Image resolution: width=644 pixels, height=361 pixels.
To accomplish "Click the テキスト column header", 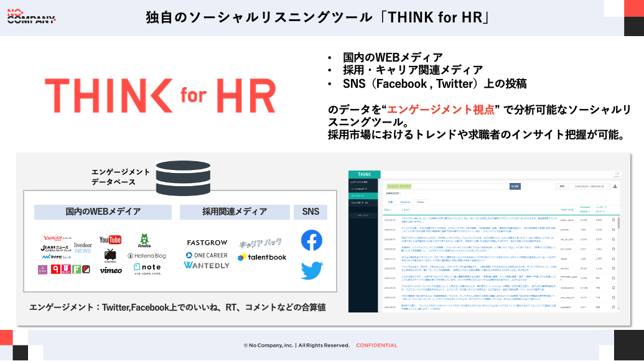I will click(x=406, y=210).
